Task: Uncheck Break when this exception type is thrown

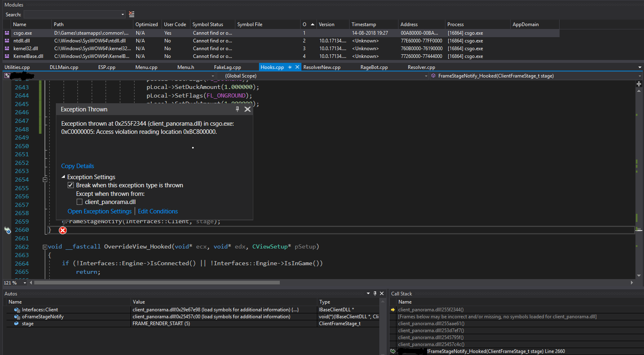Action: (71, 185)
